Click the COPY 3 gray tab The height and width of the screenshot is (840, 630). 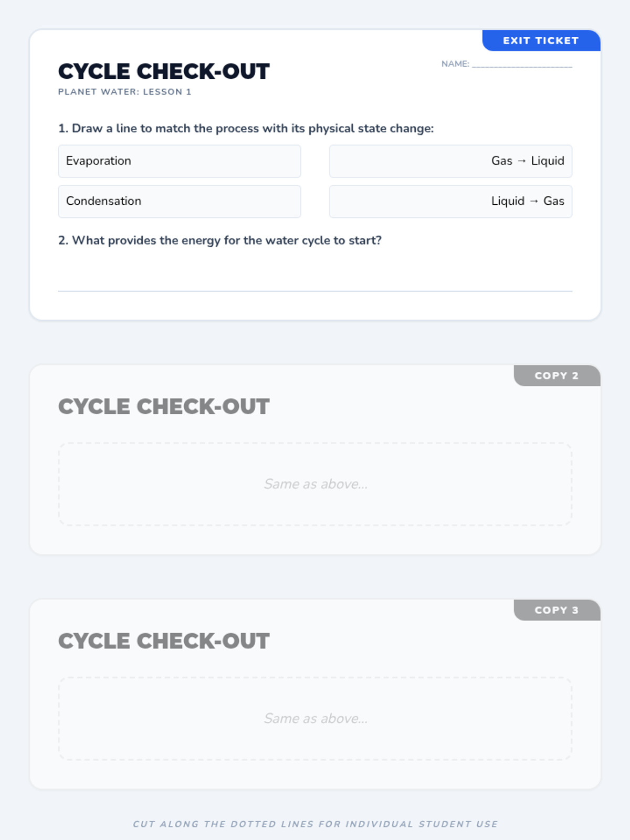tap(556, 610)
